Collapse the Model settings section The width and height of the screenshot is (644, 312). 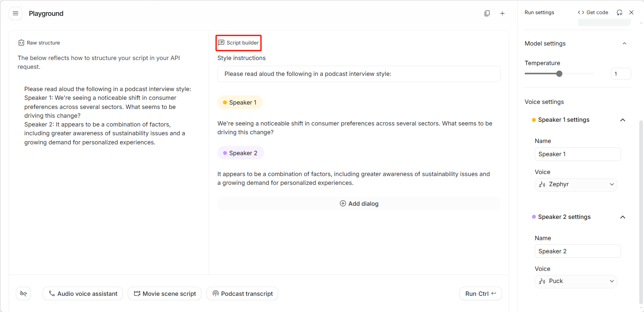click(x=624, y=44)
